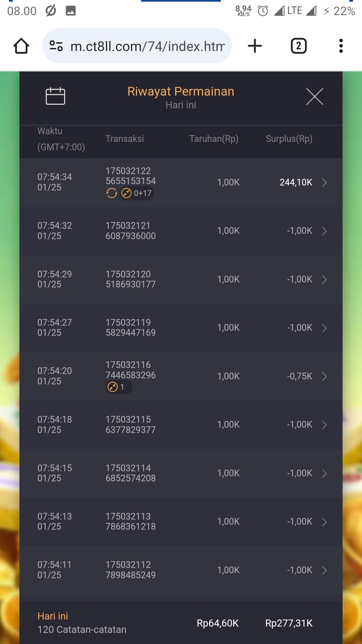This screenshot has width=362, height=644.
Task: Tap the Taruhan(Rp) column header
Action: pos(214,139)
